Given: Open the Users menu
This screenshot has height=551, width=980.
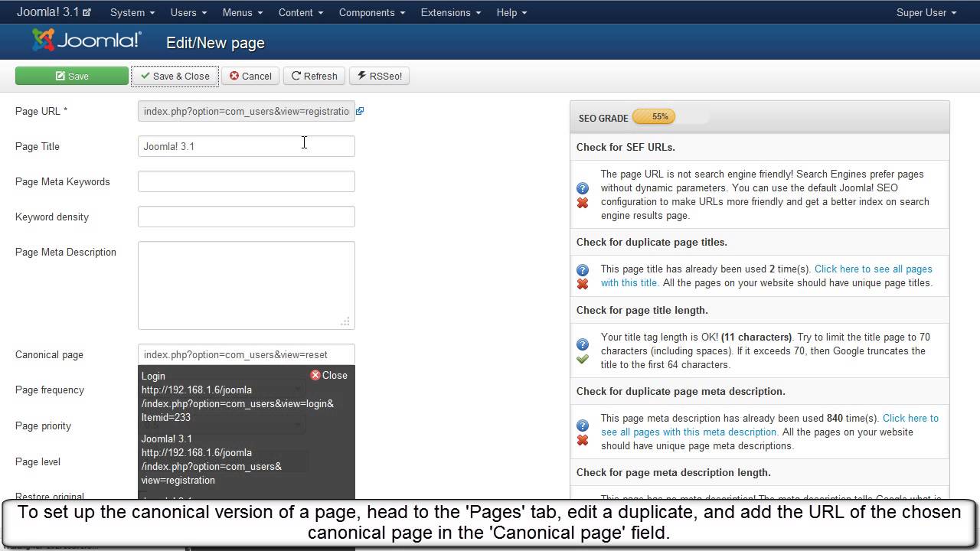Looking at the screenshot, I should 188,12.
